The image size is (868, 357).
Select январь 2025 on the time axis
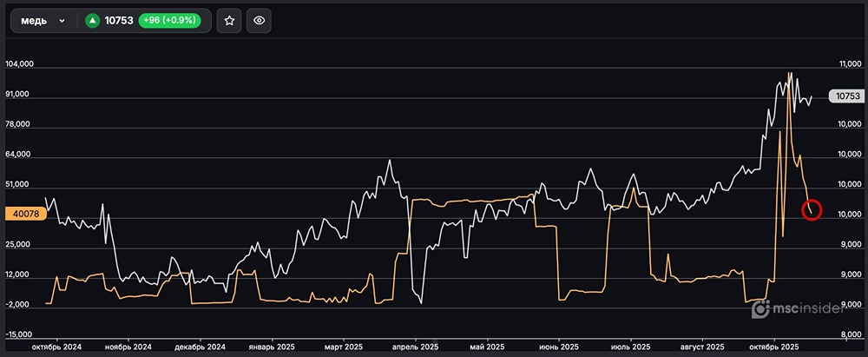click(x=272, y=345)
